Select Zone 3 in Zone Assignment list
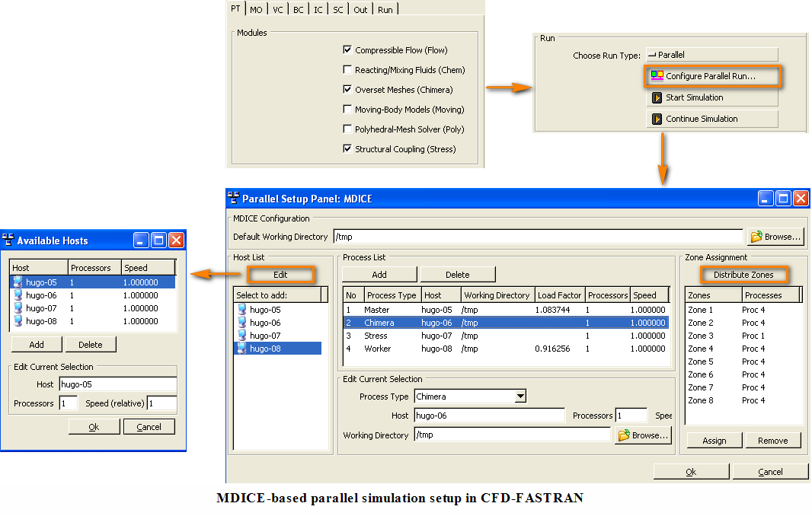Screen dimensions: 812x516 (743, 336)
